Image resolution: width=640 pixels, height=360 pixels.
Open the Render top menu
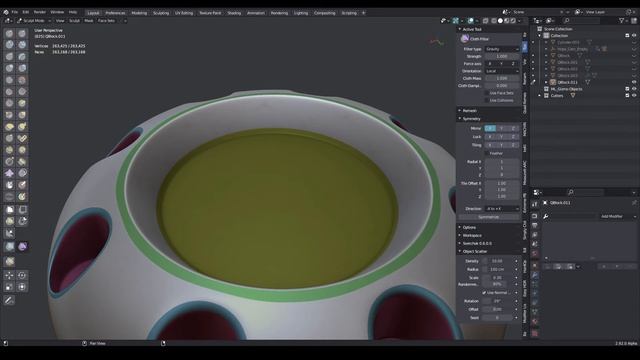pos(40,12)
